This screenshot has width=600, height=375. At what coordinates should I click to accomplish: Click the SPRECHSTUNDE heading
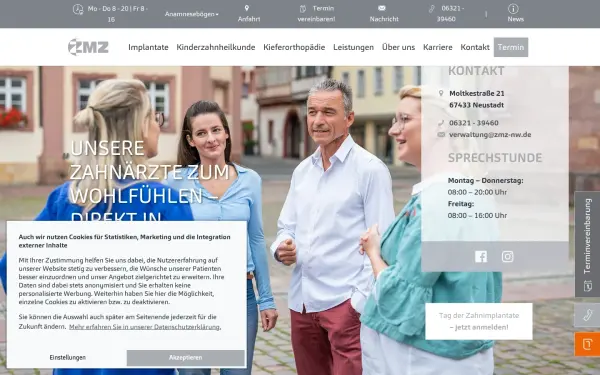[495, 158]
